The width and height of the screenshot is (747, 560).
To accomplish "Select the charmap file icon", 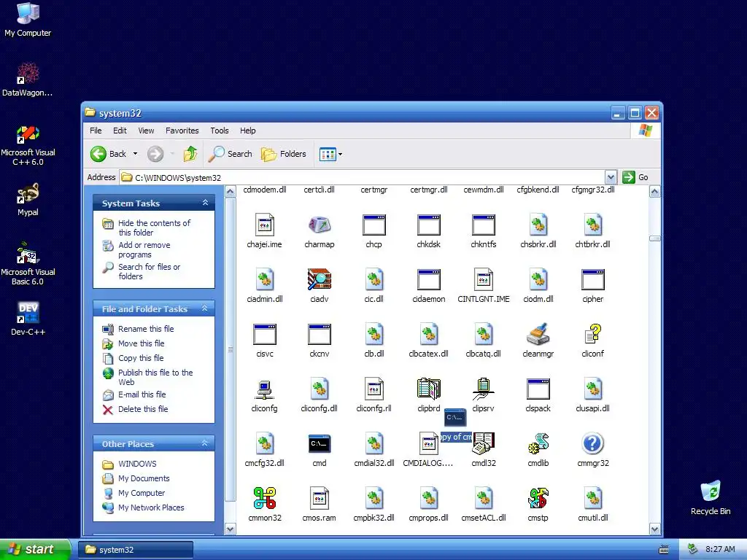I will tap(320, 225).
